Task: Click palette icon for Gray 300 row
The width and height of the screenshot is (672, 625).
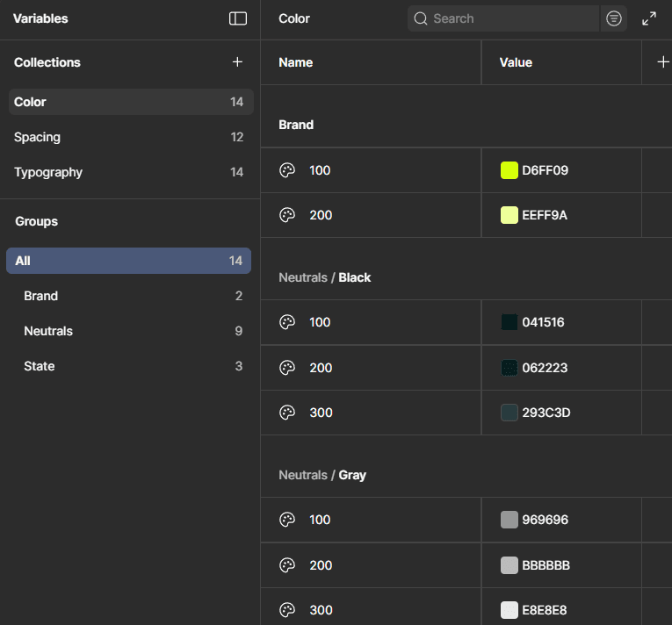Action: click(287, 610)
